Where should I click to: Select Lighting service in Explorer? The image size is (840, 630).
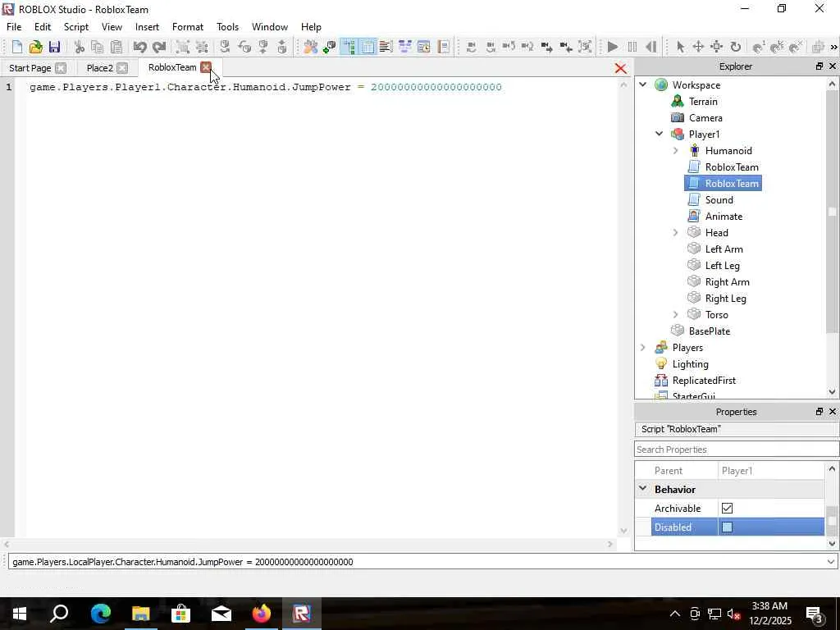click(690, 364)
